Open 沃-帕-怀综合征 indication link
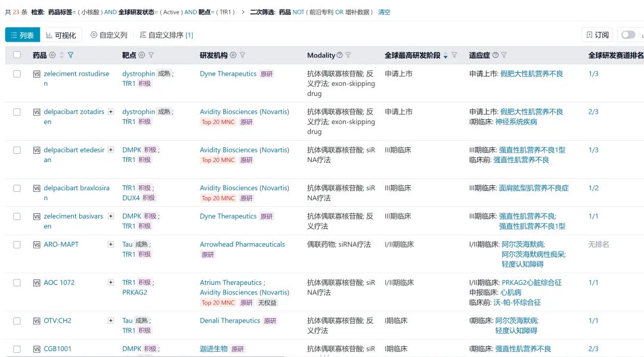Screen dimensions: 644x357 pos(516,302)
